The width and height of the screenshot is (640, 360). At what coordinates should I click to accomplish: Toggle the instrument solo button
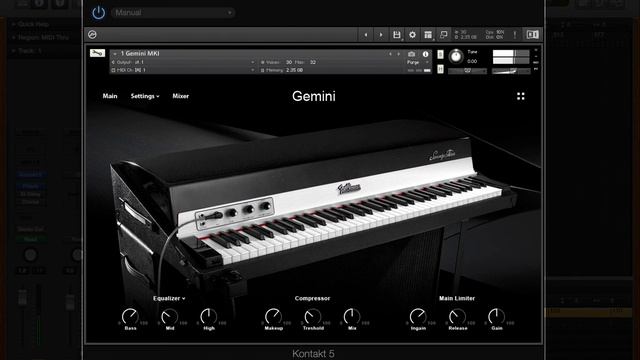click(x=440, y=54)
